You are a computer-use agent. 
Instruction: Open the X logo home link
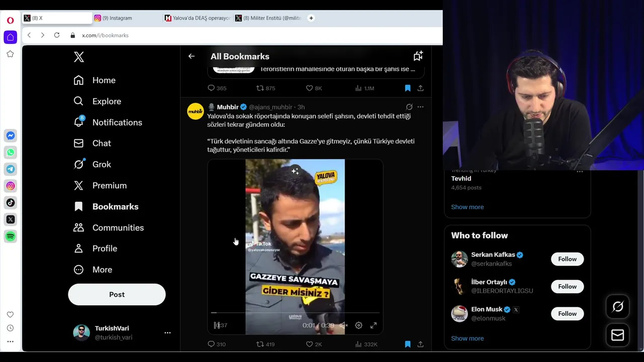tap(78, 57)
